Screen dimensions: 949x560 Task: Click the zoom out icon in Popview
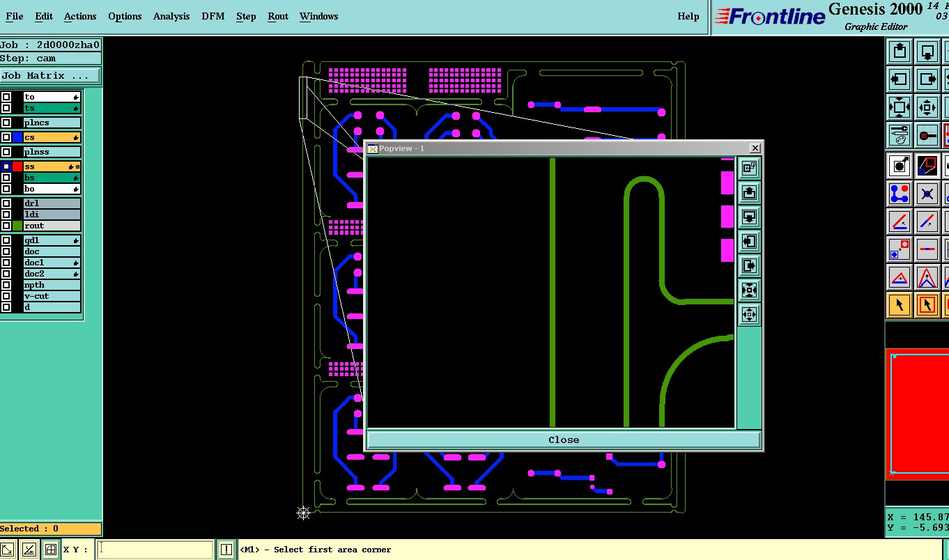tap(749, 315)
